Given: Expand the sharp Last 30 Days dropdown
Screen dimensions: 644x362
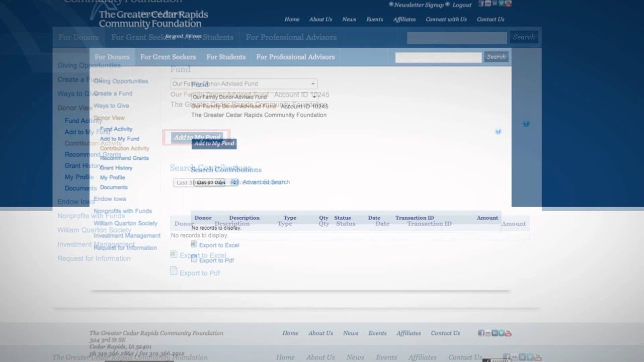Looking at the screenshot, I should (x=215, y=183).
